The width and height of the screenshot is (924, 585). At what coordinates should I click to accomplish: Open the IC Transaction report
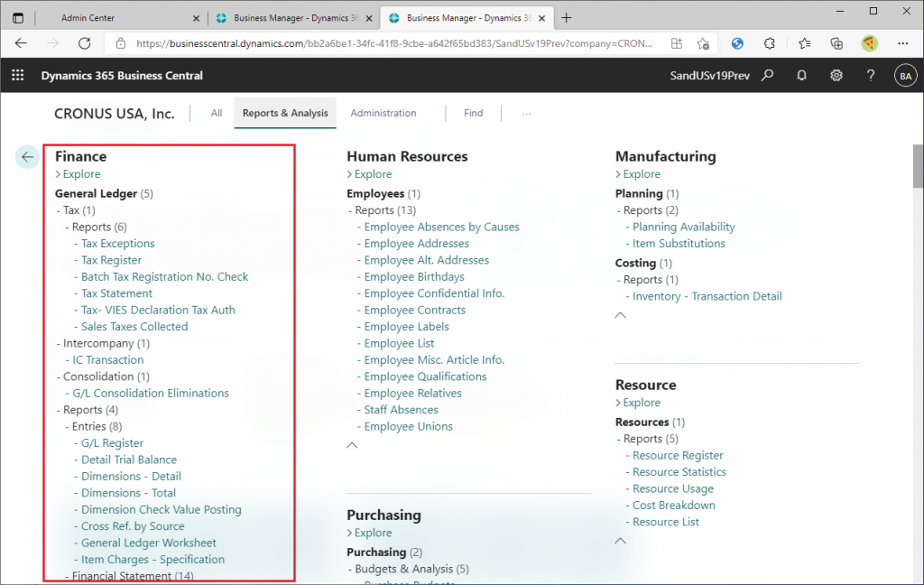pos(108,359)
